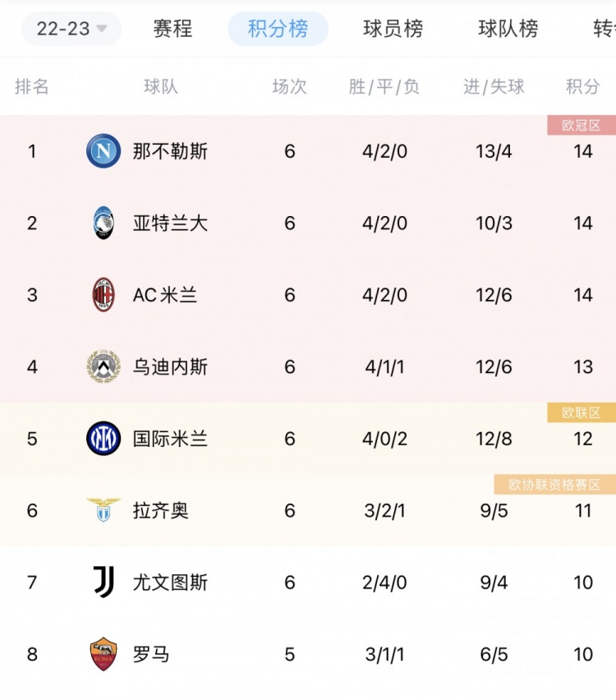Click the Roma team crest icon
Image resolution: width=616 pixels, height=700 pixels.
coord(103,654)
